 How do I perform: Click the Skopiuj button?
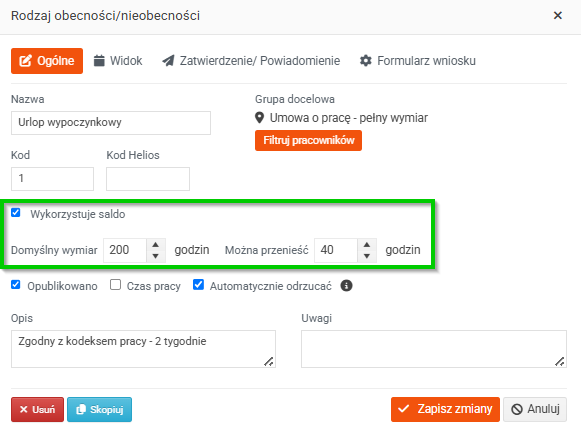point(99,410)
